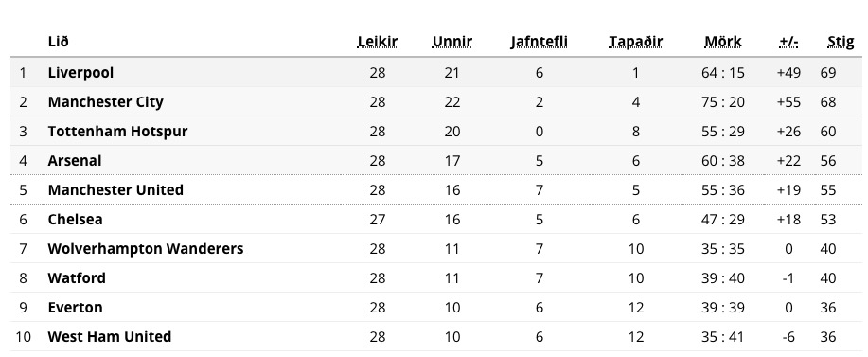Viewport: 868px width, 357px height.
Task: Select the Jafntefli column header
Action: click(540, 42)
